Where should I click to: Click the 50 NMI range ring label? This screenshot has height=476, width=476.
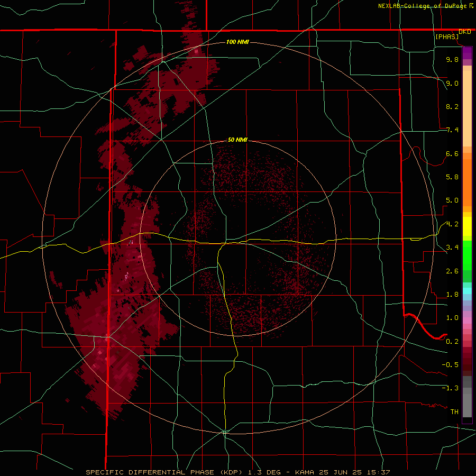237,140
